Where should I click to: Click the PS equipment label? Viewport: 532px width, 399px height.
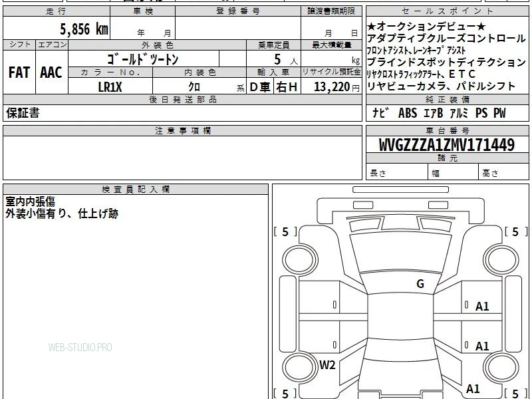[x=481, y=113]
